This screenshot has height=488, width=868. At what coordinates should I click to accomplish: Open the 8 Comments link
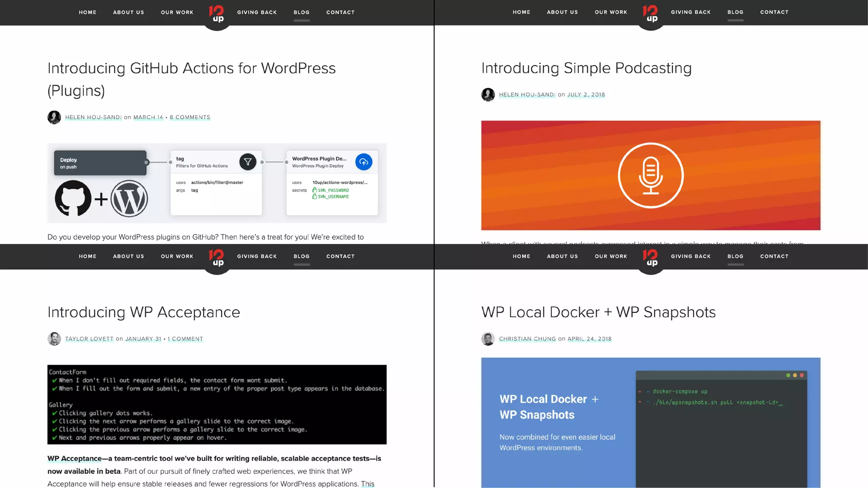click(x=190, y=117)
